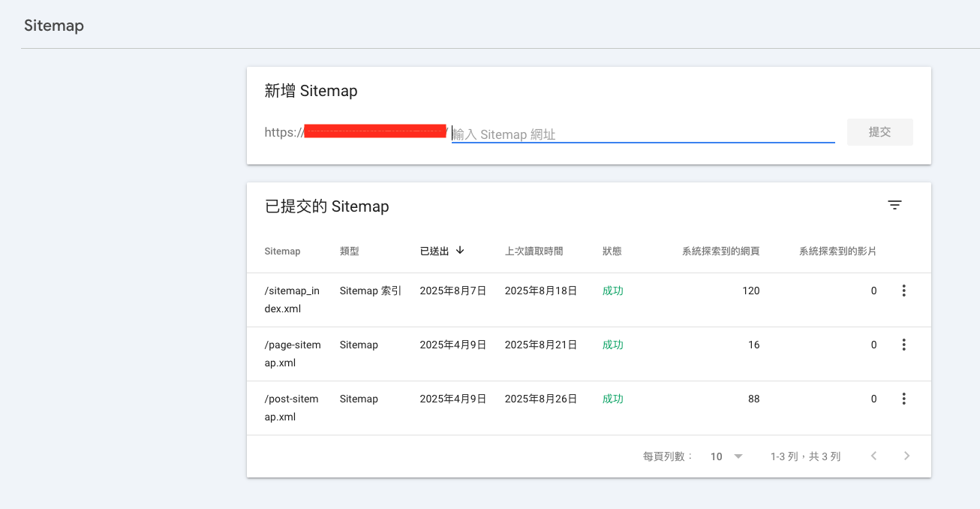The height and width of the screenshot is (509, 980).
Task: Open more options for /page-sitemap.xml row
Action: pos(903,345)
